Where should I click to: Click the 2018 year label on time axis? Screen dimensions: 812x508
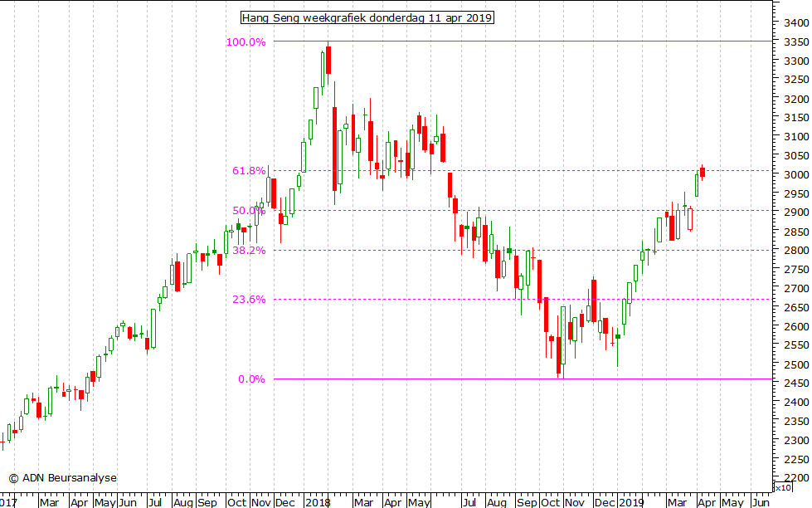[318, 502]
